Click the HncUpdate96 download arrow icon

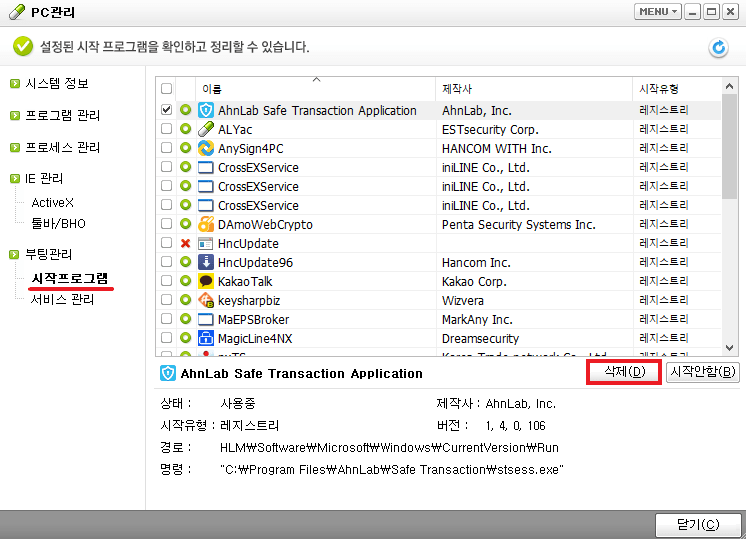click(x=206, y=263)
